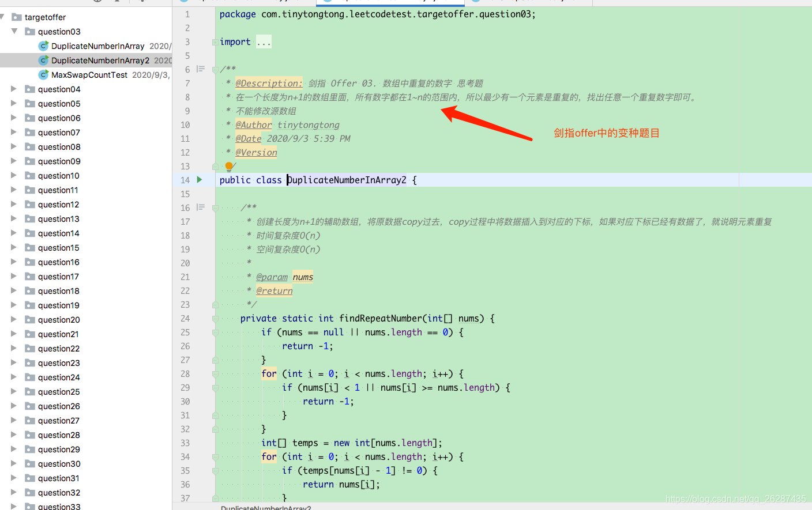Screen dimensions: 812x510
Task: Click the yellow intention lightbulb icon
Action: click(229, 167)
